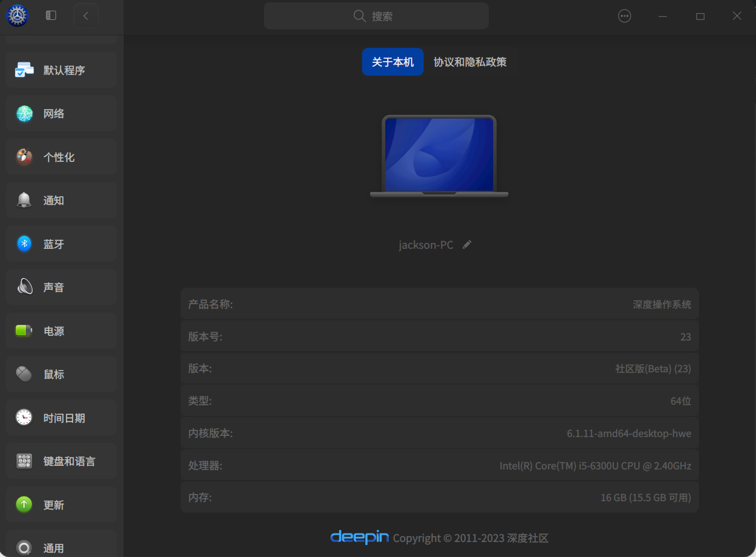Edit computer name with pencil icon
756x557 pixels.
467,245
